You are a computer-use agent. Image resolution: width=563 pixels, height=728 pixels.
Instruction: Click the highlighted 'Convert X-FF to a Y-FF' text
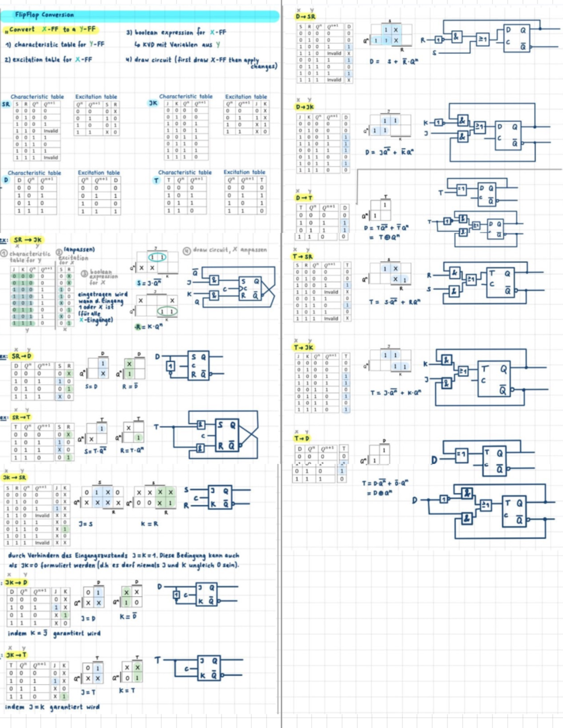tap(52, 30)
